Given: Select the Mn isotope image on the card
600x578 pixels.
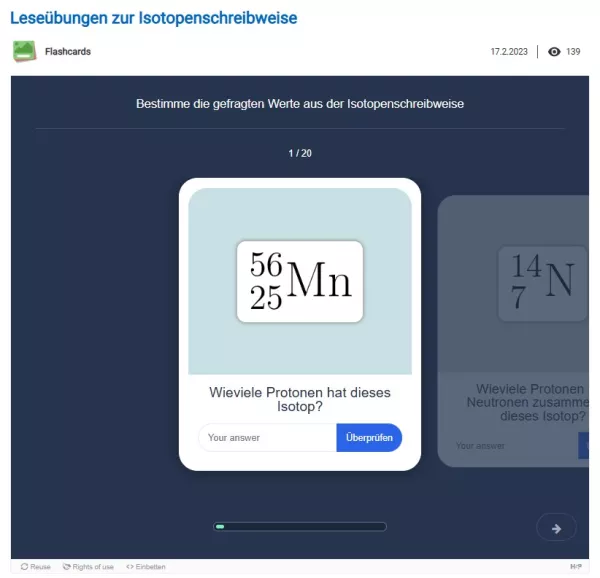Looking at the screenshot, I should point(300,282).
